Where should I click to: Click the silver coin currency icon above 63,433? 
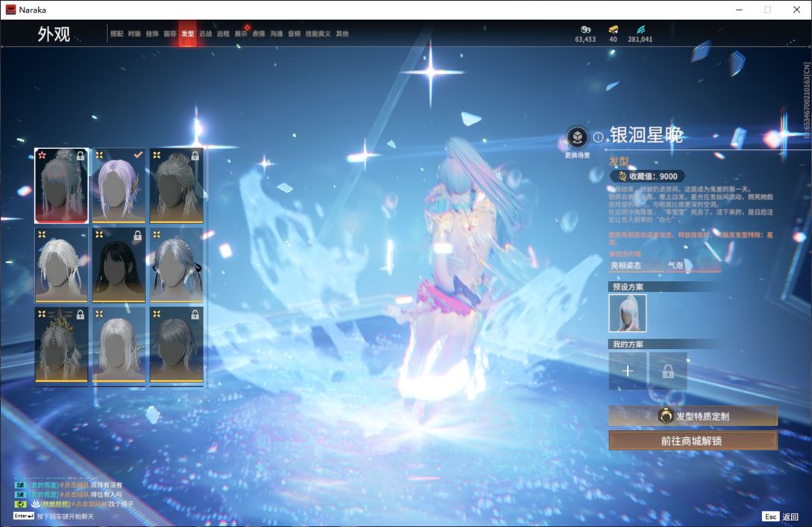pos(585,30)
